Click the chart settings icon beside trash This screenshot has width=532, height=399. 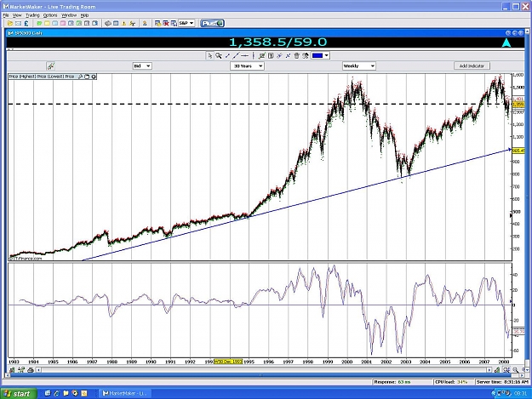coord(305,55)
